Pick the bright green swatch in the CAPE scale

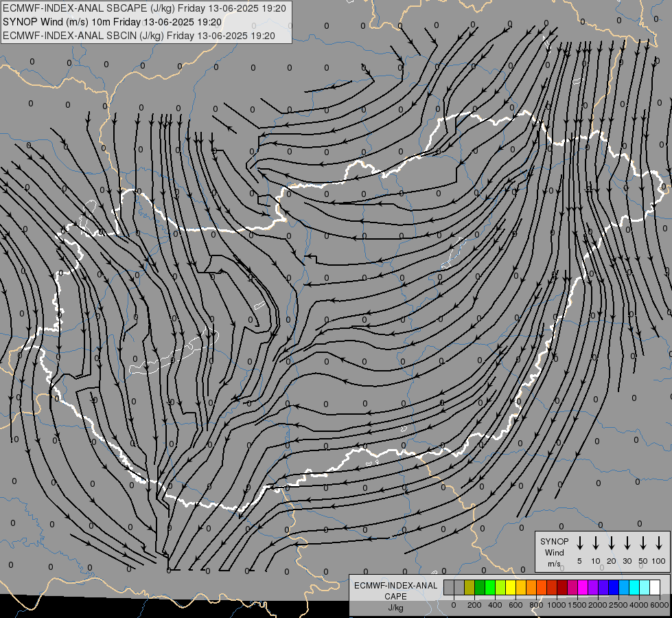[490, 587]
